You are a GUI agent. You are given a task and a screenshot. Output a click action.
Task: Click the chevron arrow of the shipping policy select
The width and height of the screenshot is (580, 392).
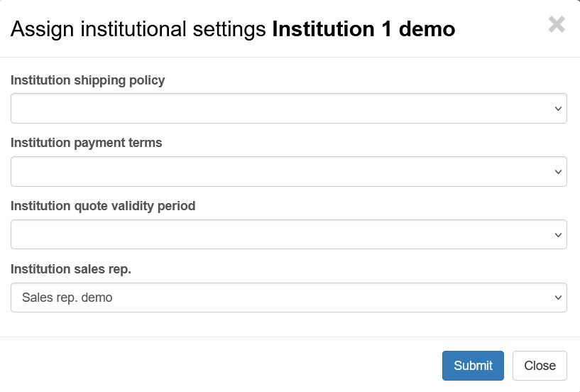557,109
